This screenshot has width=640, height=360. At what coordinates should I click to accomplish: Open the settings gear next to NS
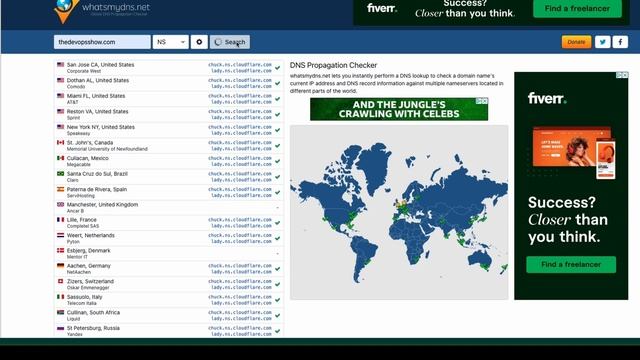(x=199, y=42)
